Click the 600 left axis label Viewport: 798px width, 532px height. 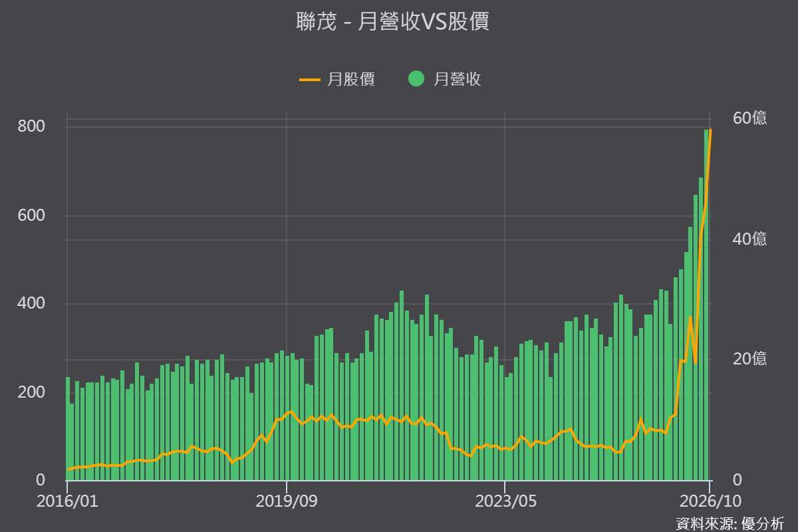point(32,215)
